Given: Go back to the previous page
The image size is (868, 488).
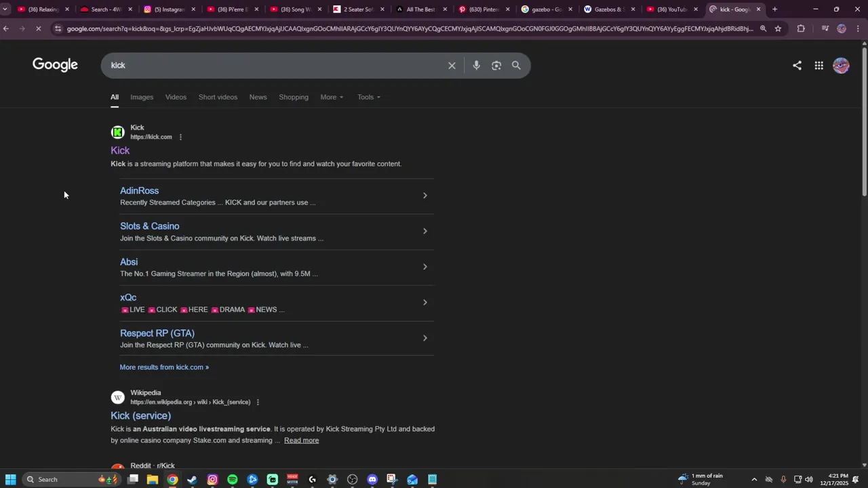Looking at the screenshot, I should pos(6,28).
